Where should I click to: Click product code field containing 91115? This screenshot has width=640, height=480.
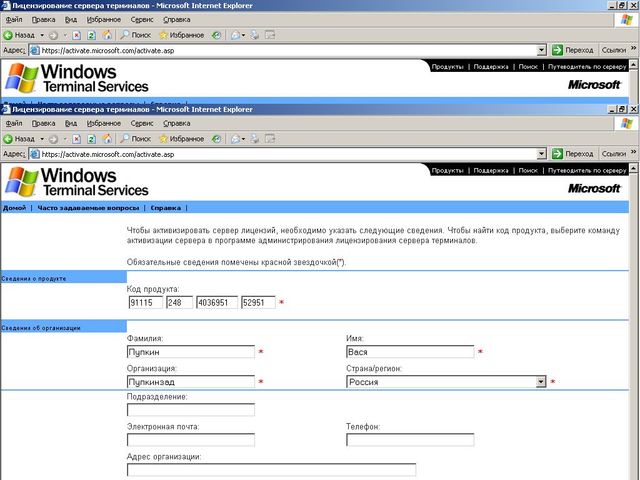tap(145, 303)
